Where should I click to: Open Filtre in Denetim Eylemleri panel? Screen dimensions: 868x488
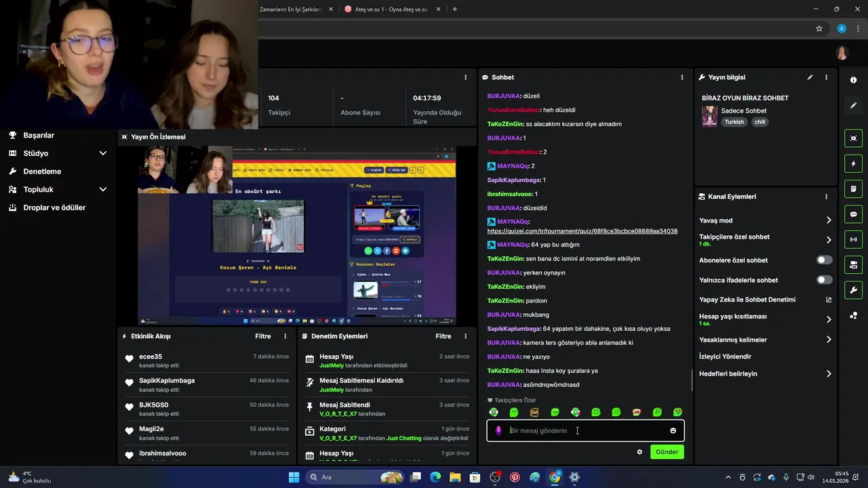(x=443, y=336)
